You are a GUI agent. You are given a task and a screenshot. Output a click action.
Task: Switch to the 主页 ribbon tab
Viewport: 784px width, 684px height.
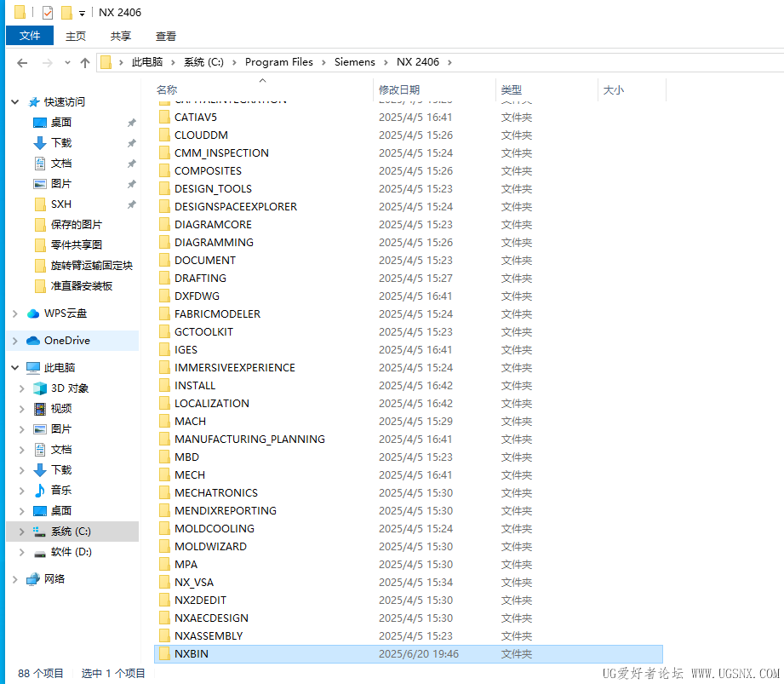(x=76, y=36)
